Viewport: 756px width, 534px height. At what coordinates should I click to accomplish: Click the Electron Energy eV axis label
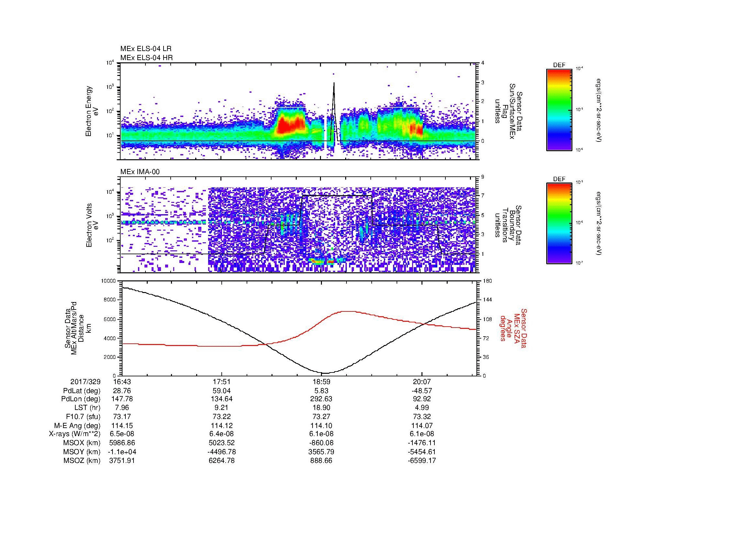(x=92, y=111)
